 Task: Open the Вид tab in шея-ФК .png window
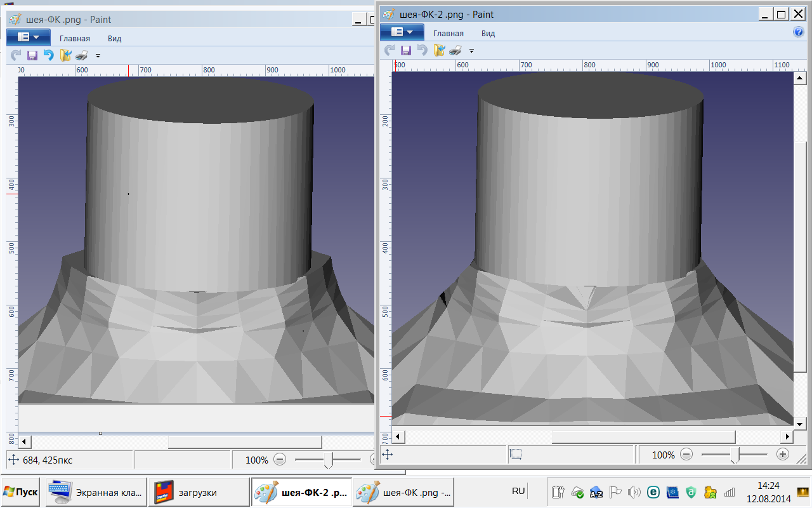(x=114, y=38)
